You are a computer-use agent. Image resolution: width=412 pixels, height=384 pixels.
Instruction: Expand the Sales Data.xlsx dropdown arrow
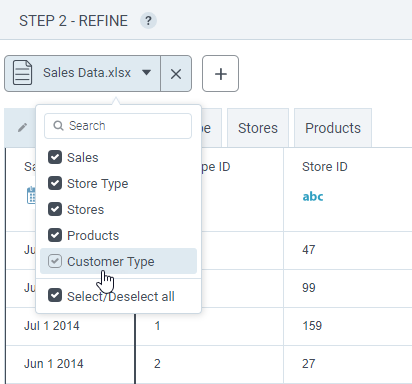coord(146,72)
